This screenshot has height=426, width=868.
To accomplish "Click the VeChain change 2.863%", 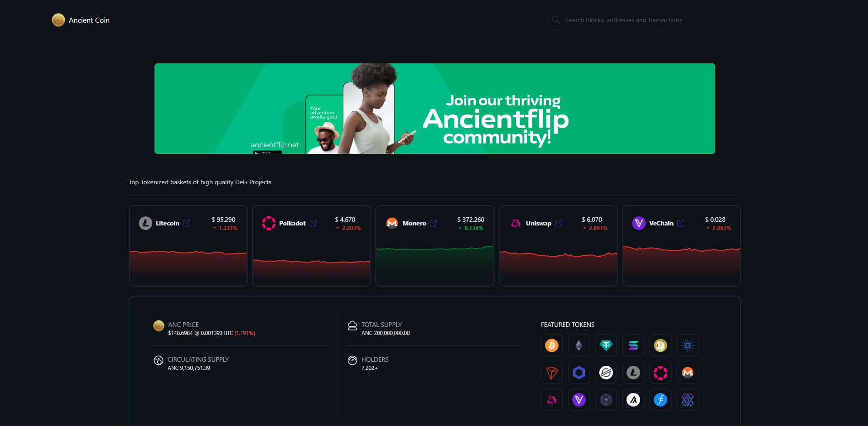I will pos(719,228).
